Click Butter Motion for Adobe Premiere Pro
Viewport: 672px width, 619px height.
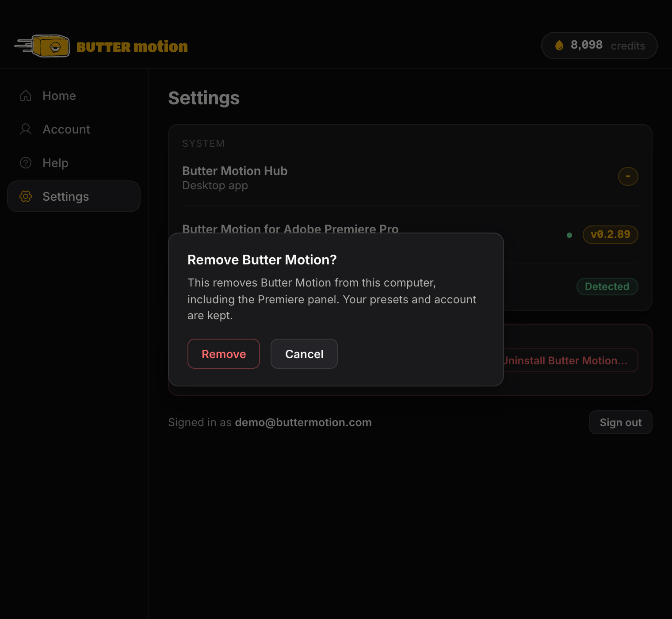[290, 228]
